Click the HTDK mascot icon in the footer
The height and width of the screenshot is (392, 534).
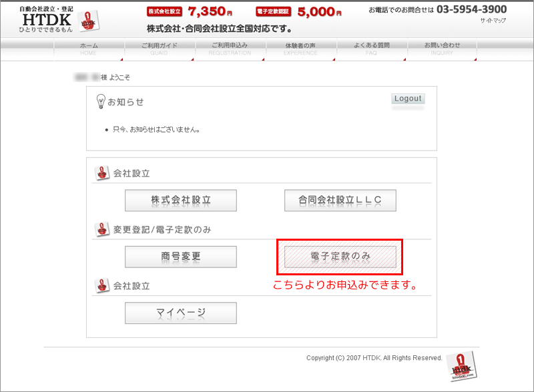460,366
